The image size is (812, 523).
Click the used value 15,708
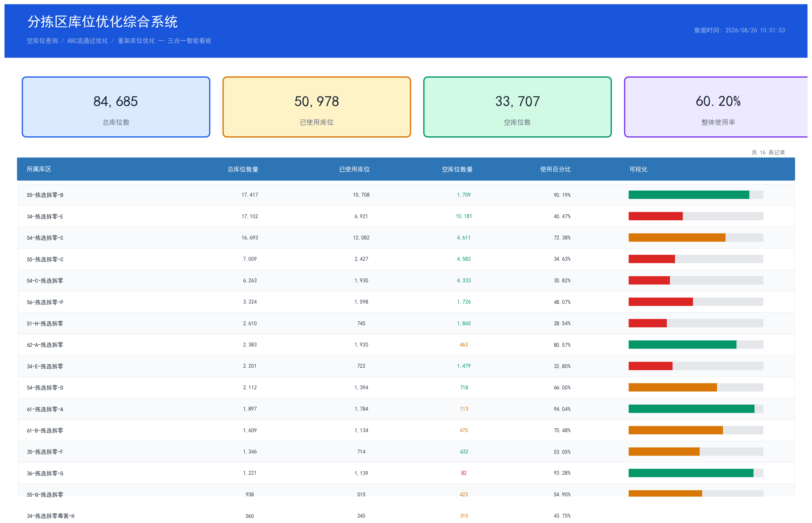pos(361,195)
